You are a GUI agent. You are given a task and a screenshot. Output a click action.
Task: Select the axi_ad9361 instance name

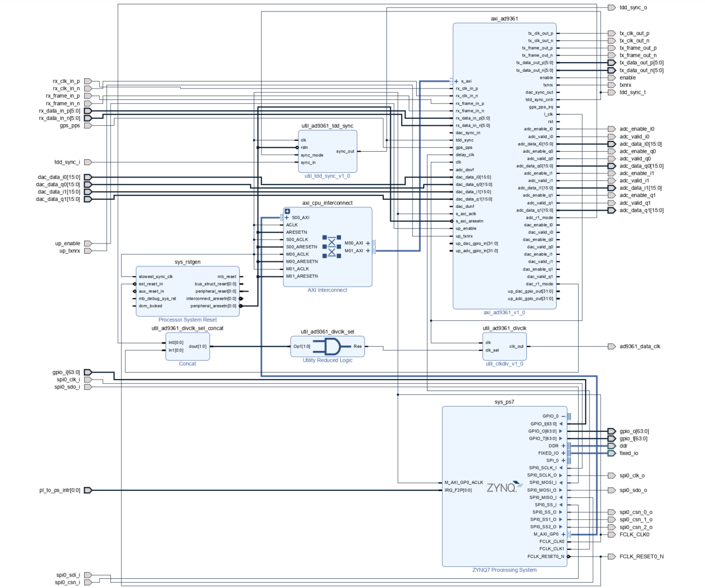504,18
